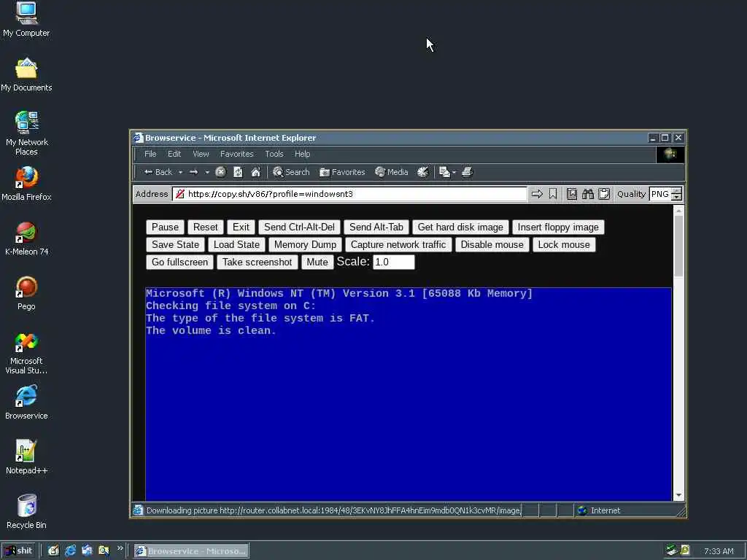747x560 pixels.
Task: Expand the quick launch chevron on taskbar
Action: (120, 548)
